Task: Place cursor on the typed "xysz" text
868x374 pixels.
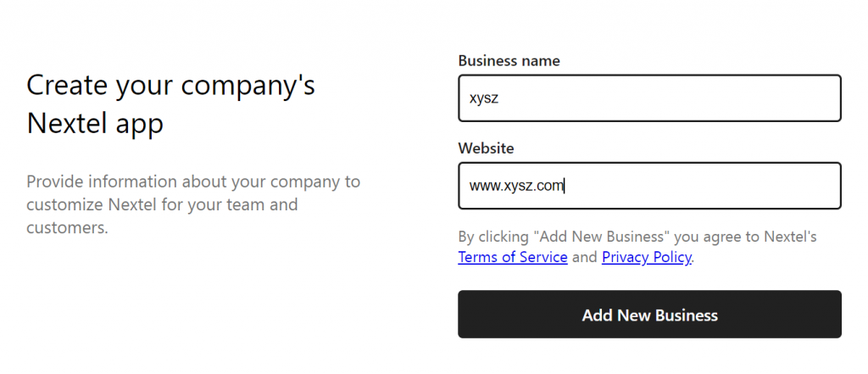Action: [x=484, y=98]
